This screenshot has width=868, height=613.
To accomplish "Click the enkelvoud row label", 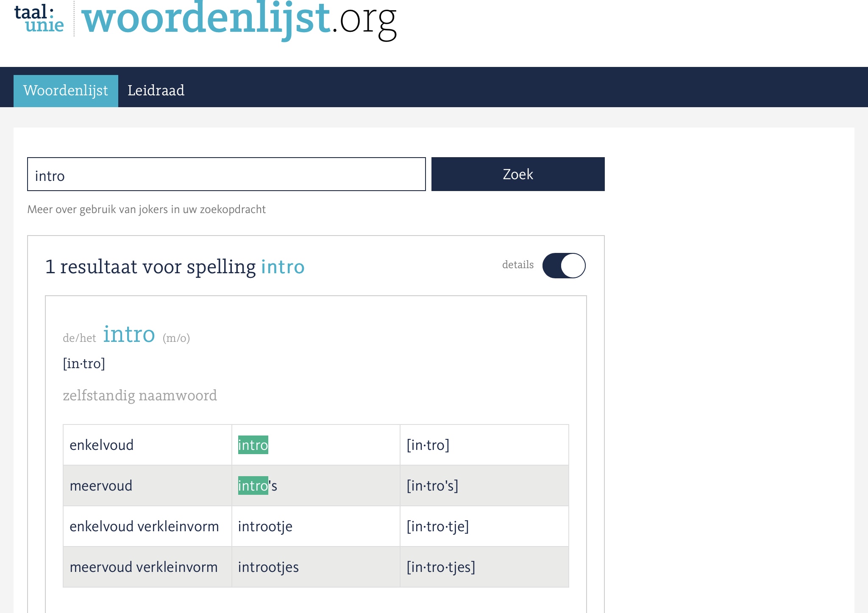I will click(x=101, y=445).
